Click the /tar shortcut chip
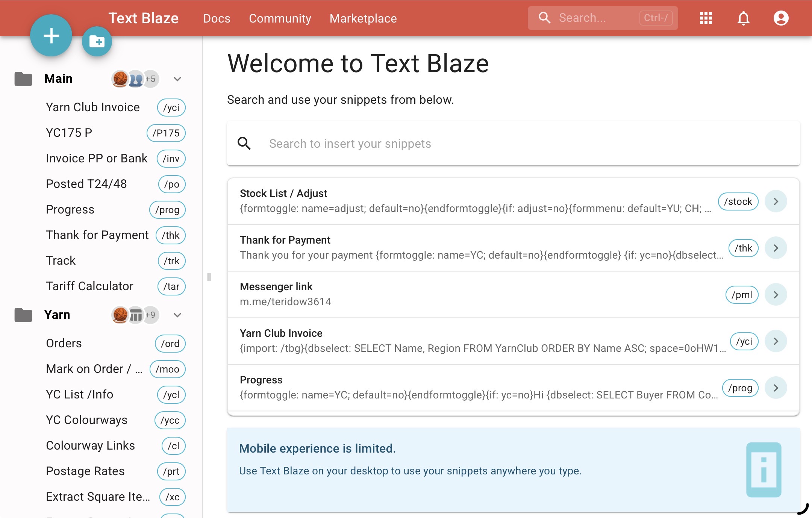The width and height of the screenshot is (812, 518). pyautogui.click(x=171, y=286)
